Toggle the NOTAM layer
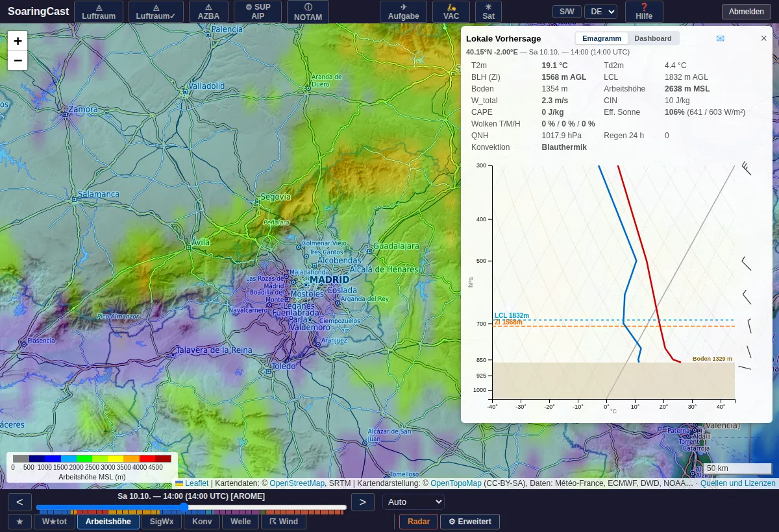This screenshot has width=779, height=532. (308, 12)
